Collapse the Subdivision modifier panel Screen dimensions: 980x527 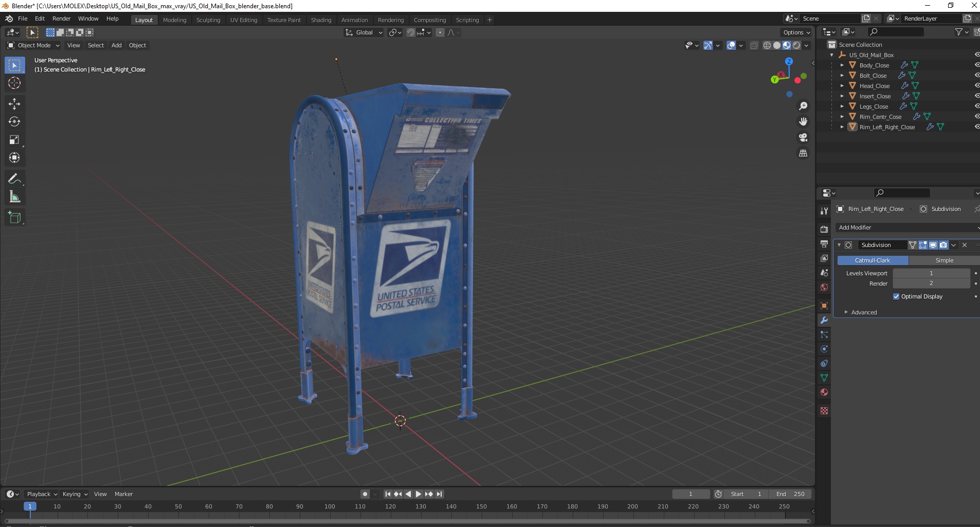coord(839,245)
